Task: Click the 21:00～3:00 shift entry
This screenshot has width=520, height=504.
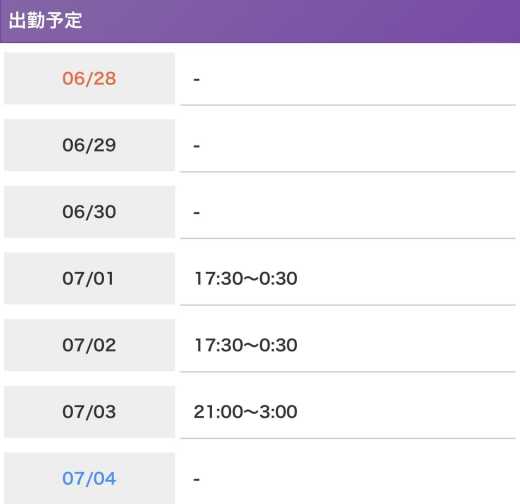Action: pos(246,412)
